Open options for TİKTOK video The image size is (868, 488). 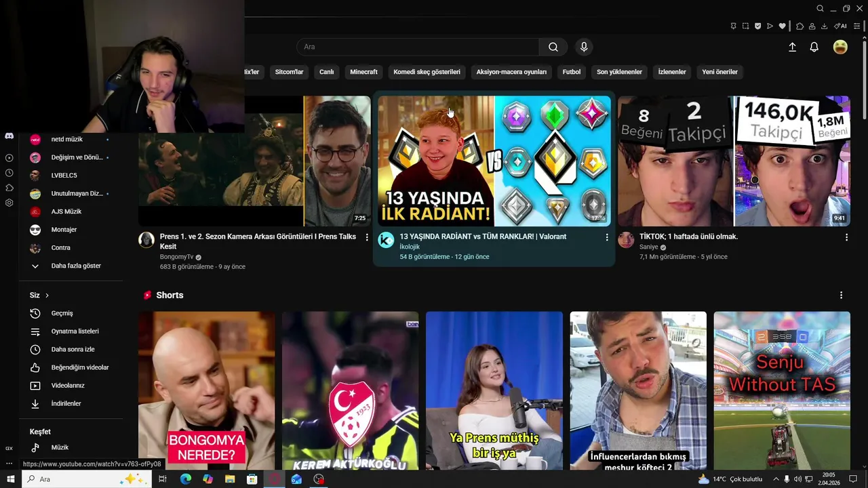pos(846,237)
